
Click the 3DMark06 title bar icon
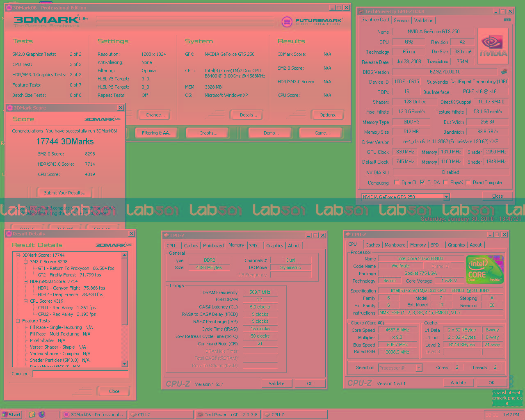pyautogui.click(x=9, y=8)
